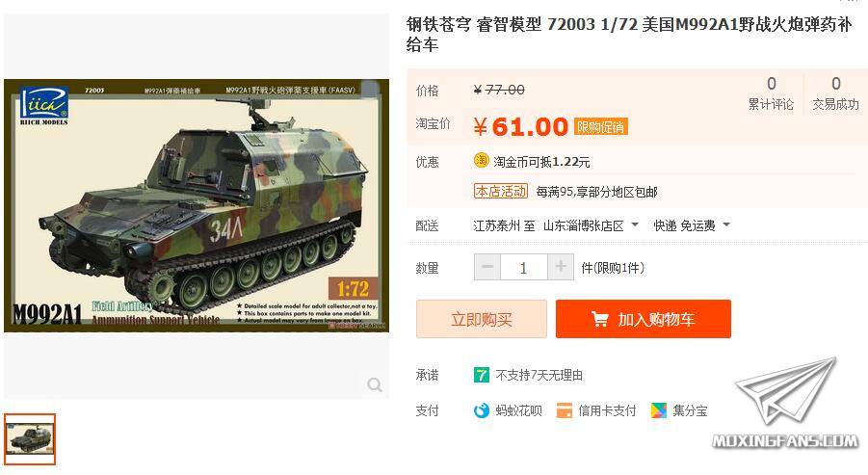Screen dimensions: 868x475
Task: Click the green 7-day return promise icon
Action: [x=481, y=375]
